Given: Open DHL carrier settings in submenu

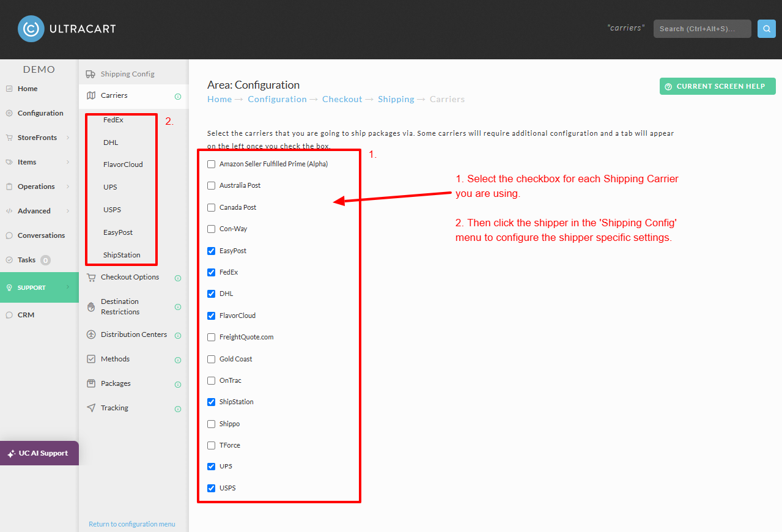Looking at the screenshot, I should (x=111, y=142).
